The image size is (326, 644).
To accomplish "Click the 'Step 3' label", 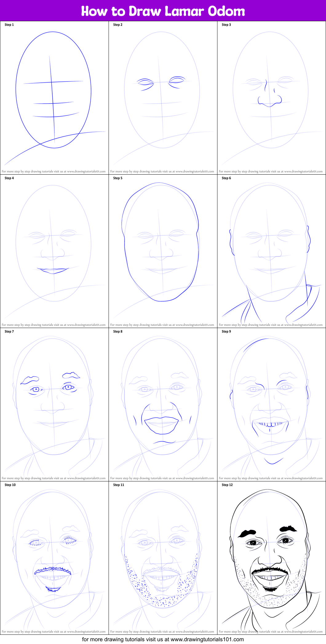I will point(226,25).
